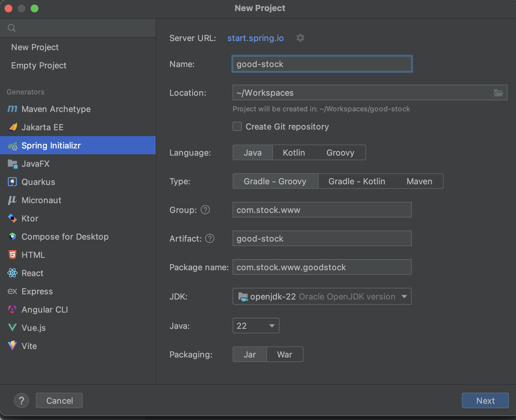Select Jar packaging
Screen dimensions: 516x420
tap(250, 354)
